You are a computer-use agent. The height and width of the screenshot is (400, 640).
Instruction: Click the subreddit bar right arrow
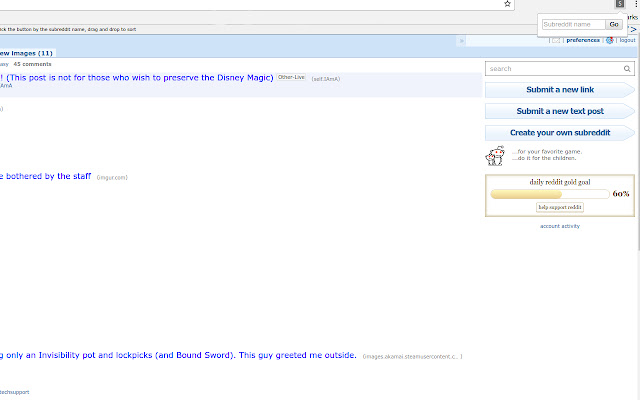[633, 30]
